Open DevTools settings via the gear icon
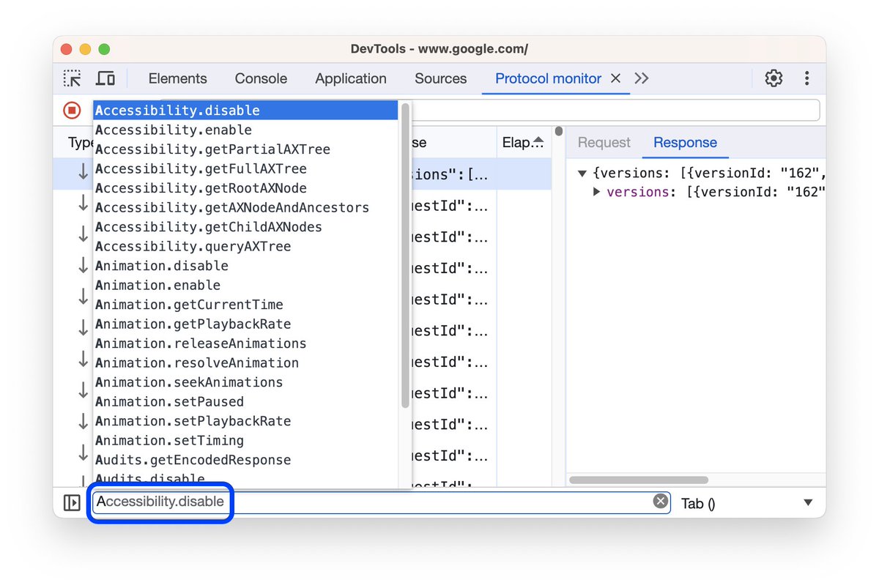The image size is (879, 588). click(774, 78)
